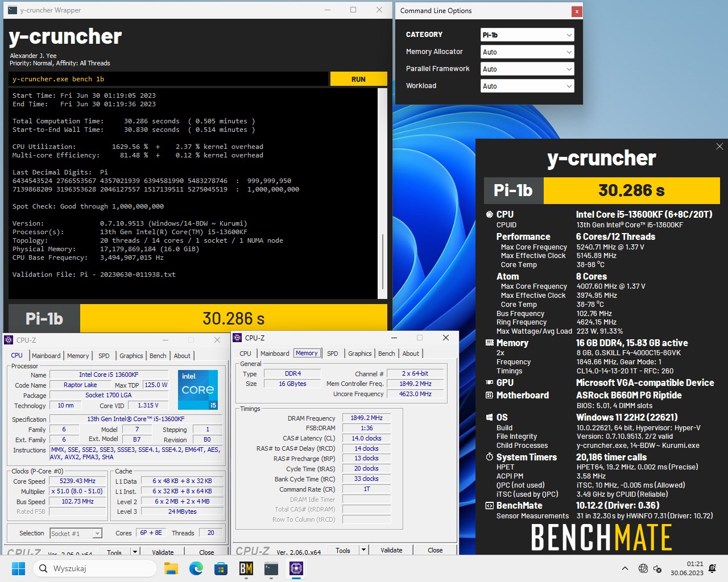This screenshot has width=728, height=582.
Task: Click Close button in left CPU-Z window
Action: pos(206,552)
